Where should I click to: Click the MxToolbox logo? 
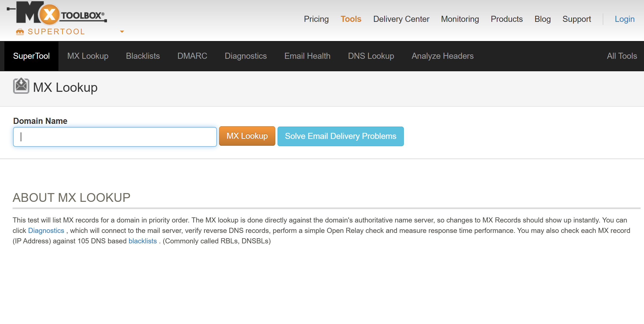pyautogui.click(x=57, y=13)
